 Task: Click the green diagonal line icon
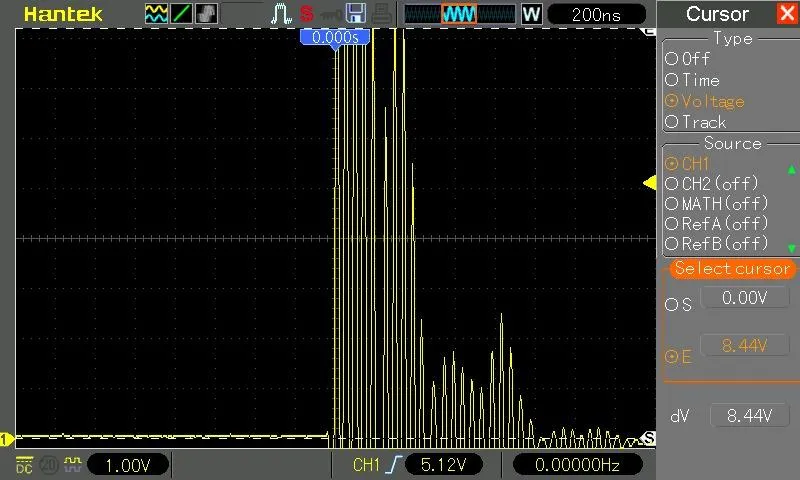tap(181, 14)
